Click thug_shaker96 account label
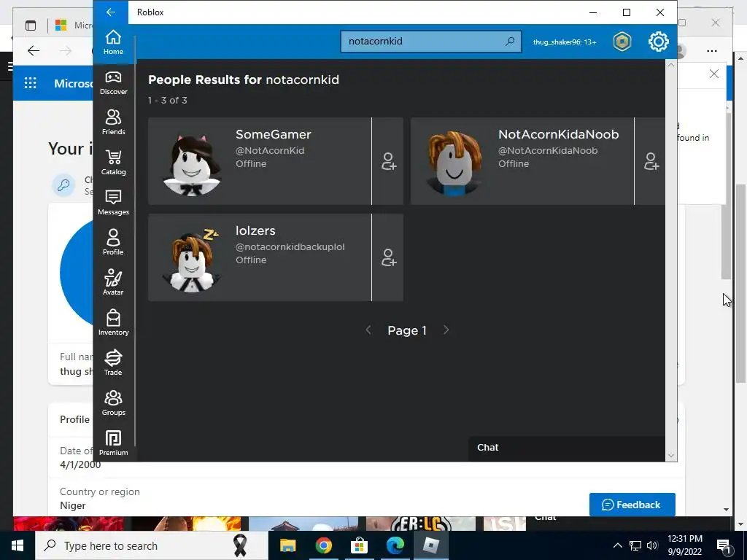 tap(565, 42)
